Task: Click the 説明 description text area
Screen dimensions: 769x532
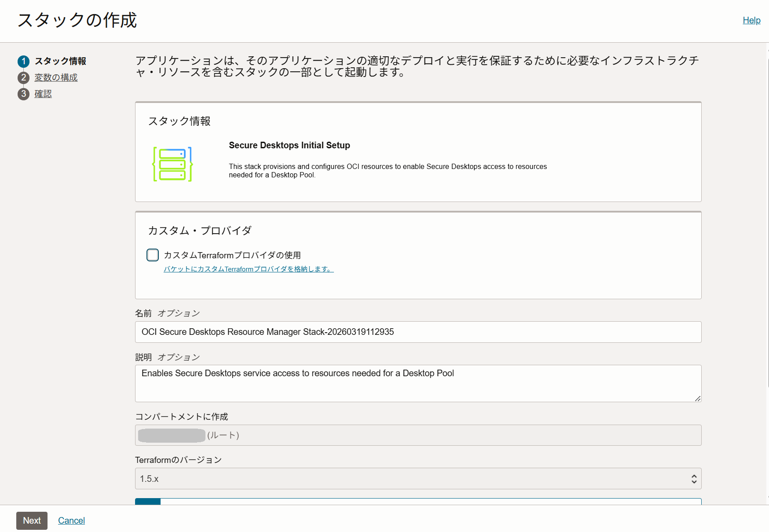Action: coord(418,383)
